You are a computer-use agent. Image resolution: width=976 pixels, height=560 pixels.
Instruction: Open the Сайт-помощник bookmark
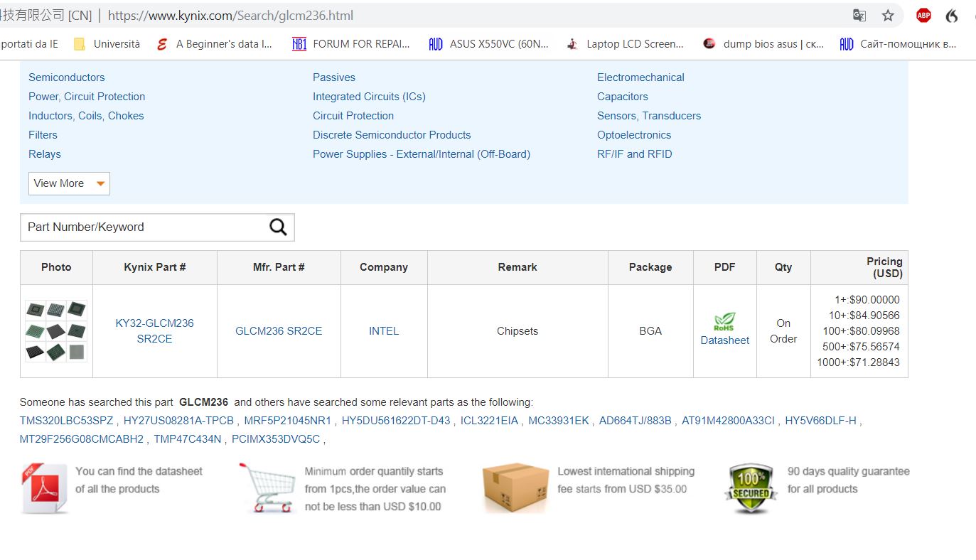pyautogui.click(x=898, y=44)
